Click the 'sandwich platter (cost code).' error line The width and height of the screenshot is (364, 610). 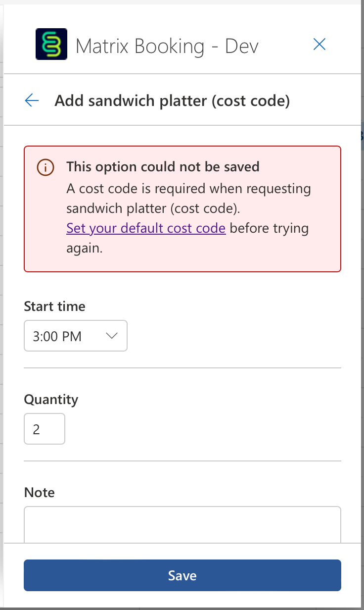point(153,208)
